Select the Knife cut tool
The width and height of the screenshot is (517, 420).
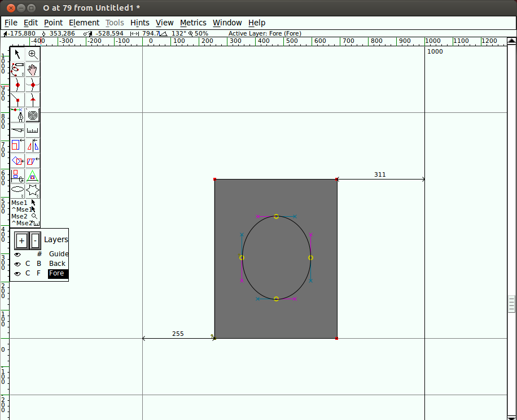click(17, 130)
